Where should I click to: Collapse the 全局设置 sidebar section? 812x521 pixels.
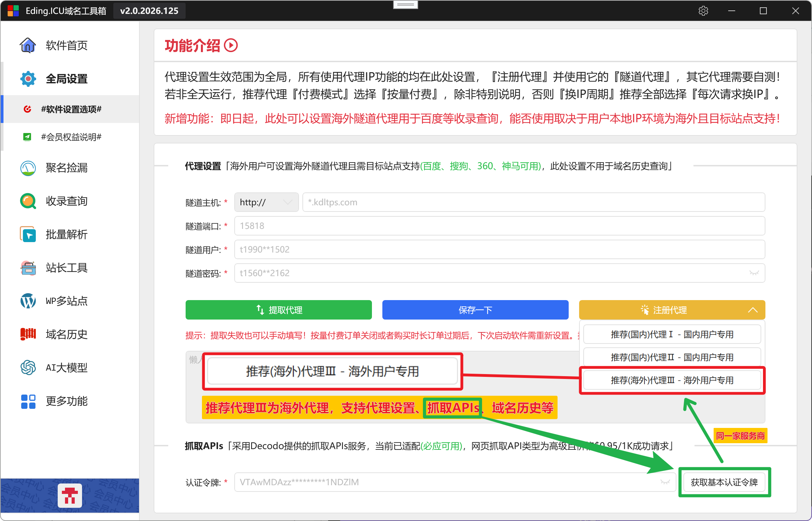(66, 79)
